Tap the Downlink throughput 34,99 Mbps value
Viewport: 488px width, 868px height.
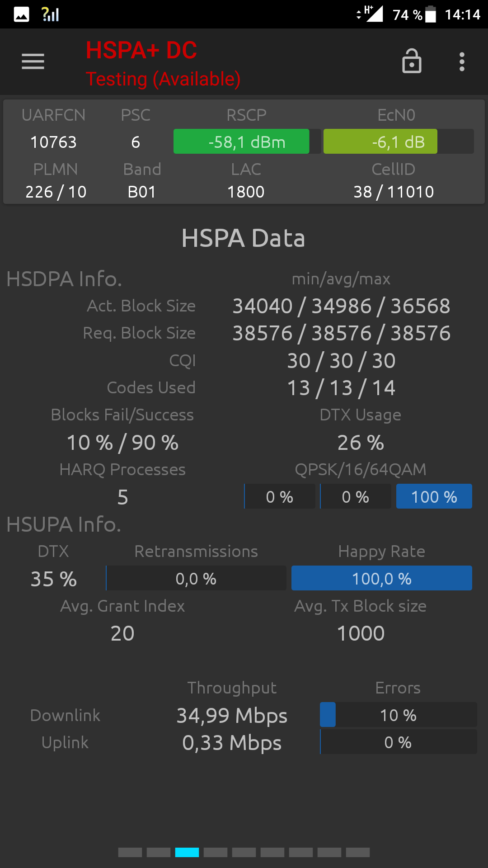(232, 715)
